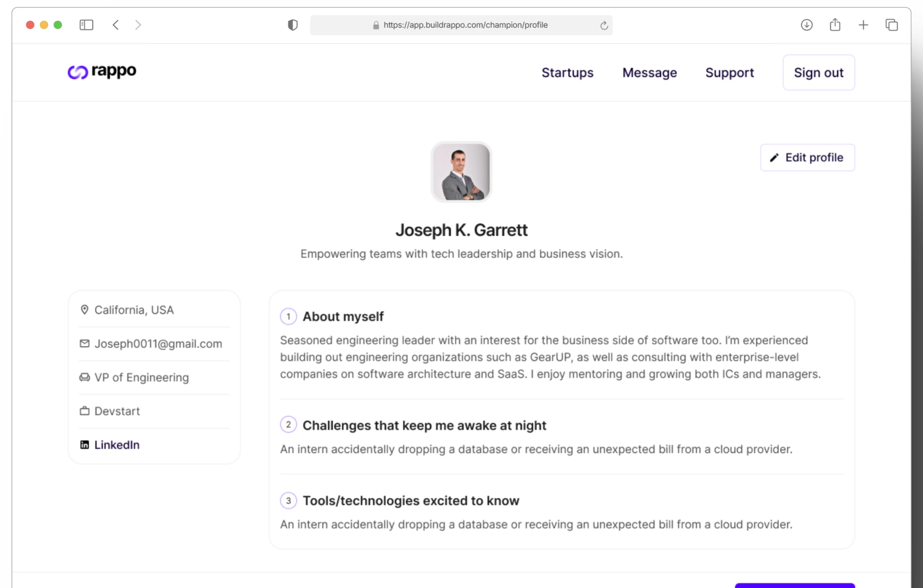The width and height of the screenshot is (923, 588).
Task: Click step number 3 circle
Action: (288, 500)
